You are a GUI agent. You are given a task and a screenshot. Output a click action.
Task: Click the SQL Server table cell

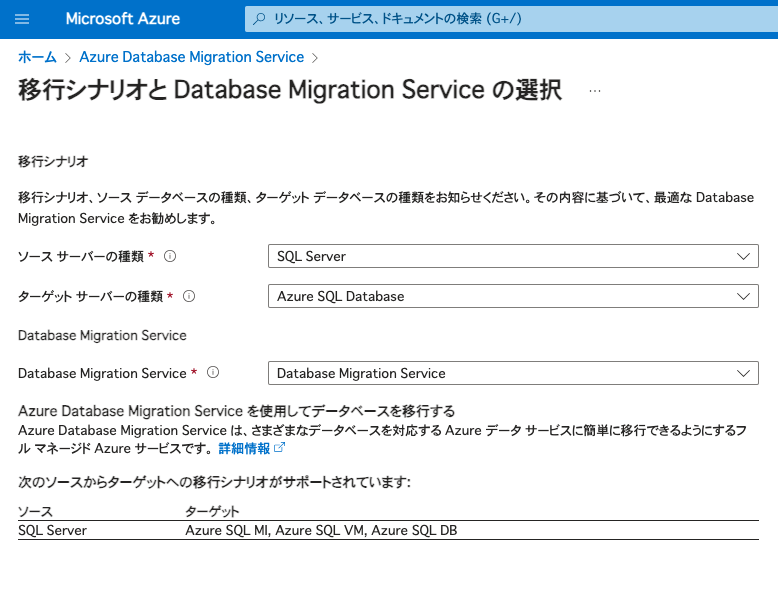click(x=52, y=531)
